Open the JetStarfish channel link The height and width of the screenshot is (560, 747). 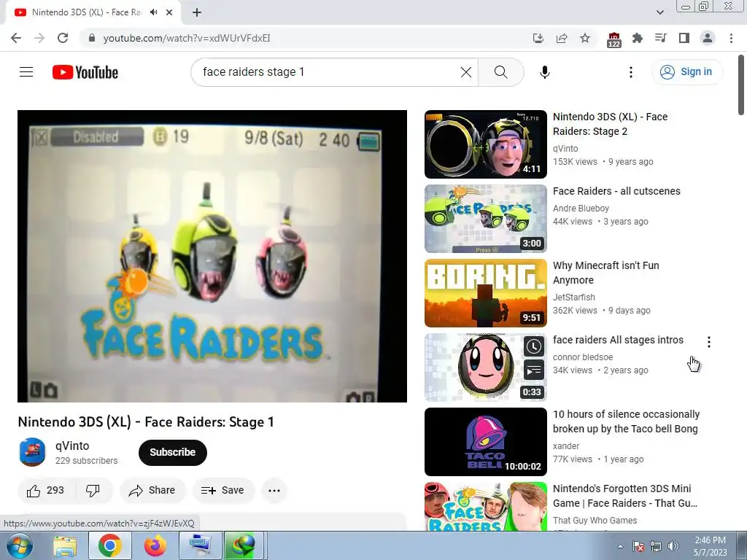point(573,297)
